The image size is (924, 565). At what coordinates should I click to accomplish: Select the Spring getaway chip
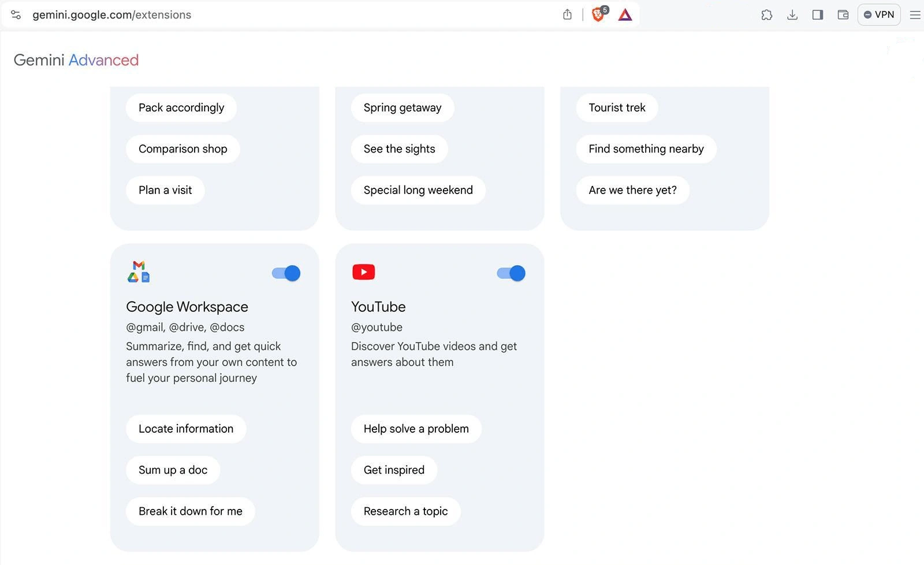click(x=403, y=108)
